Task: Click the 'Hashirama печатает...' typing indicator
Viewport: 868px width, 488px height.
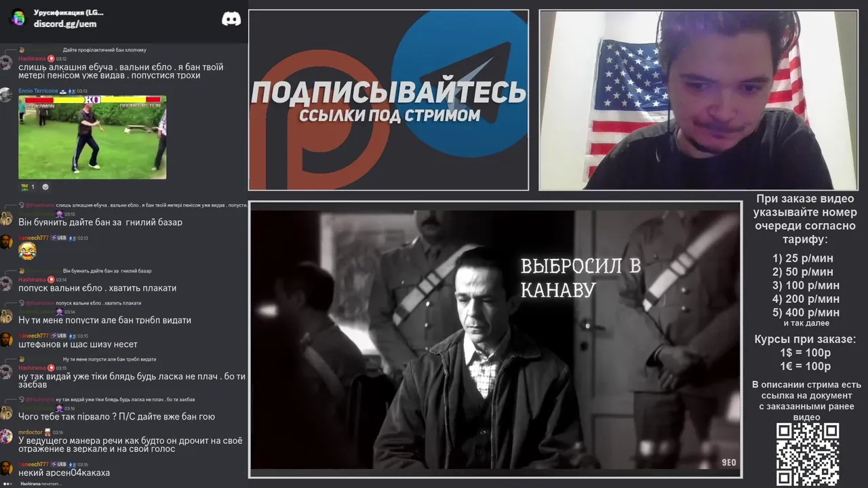Action: click(41, 484)
